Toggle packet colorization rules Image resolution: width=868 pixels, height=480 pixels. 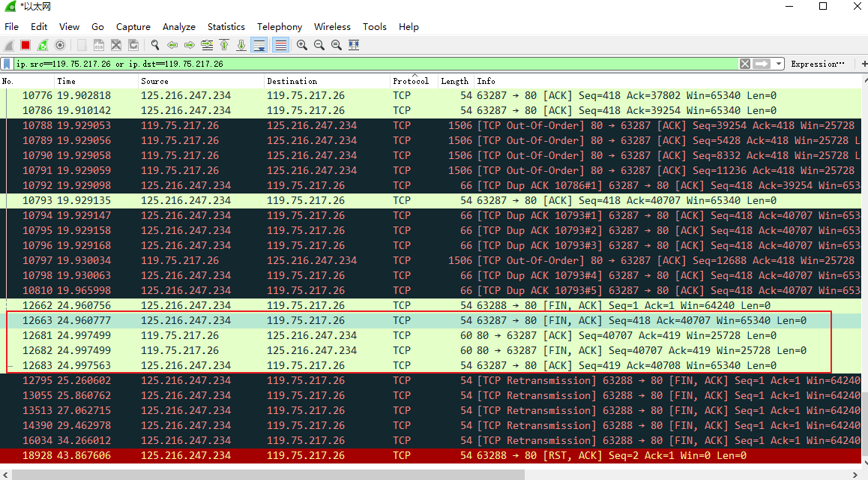coord(280,46)
